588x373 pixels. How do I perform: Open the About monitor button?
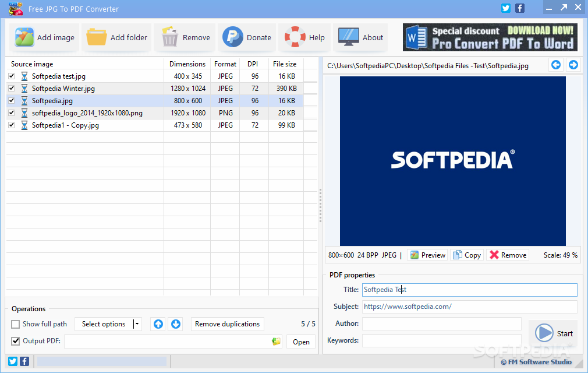pyautogui.click(x=360, y=37)
